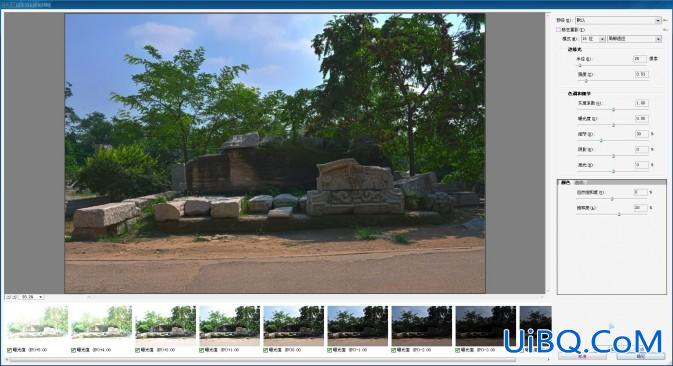Click the zoom out minus button
Image resolution: width=673 pixels, height=366 pixels.
pyautogui.click(x=9, y=297)
